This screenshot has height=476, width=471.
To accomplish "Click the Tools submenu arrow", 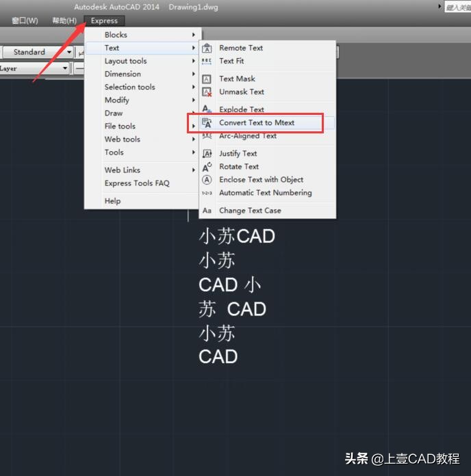I will click(x=194, y=153).
